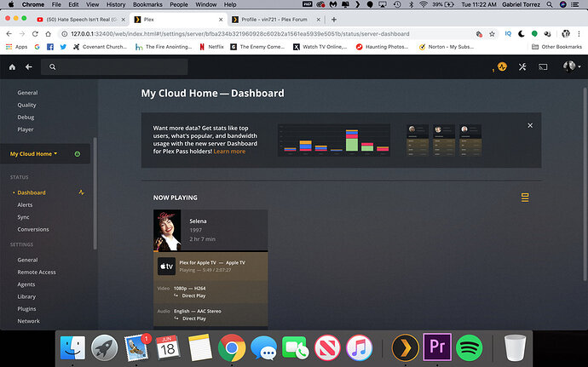Viewport: 588px width, 367px height.
Task: Open Spotify in Dock
Action: pos(470,348)
